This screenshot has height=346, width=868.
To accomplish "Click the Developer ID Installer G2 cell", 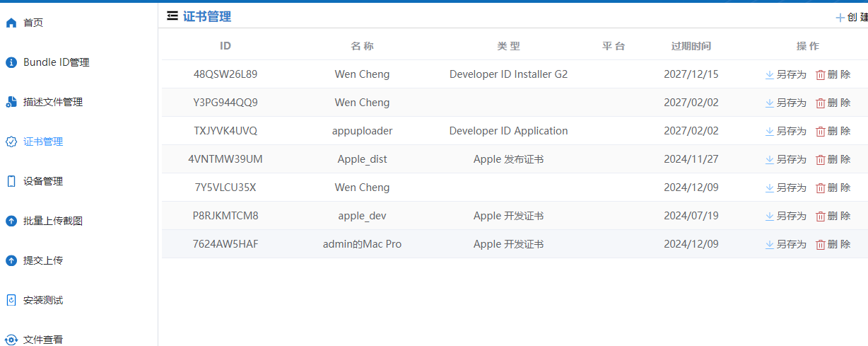I will click(509, 74).
